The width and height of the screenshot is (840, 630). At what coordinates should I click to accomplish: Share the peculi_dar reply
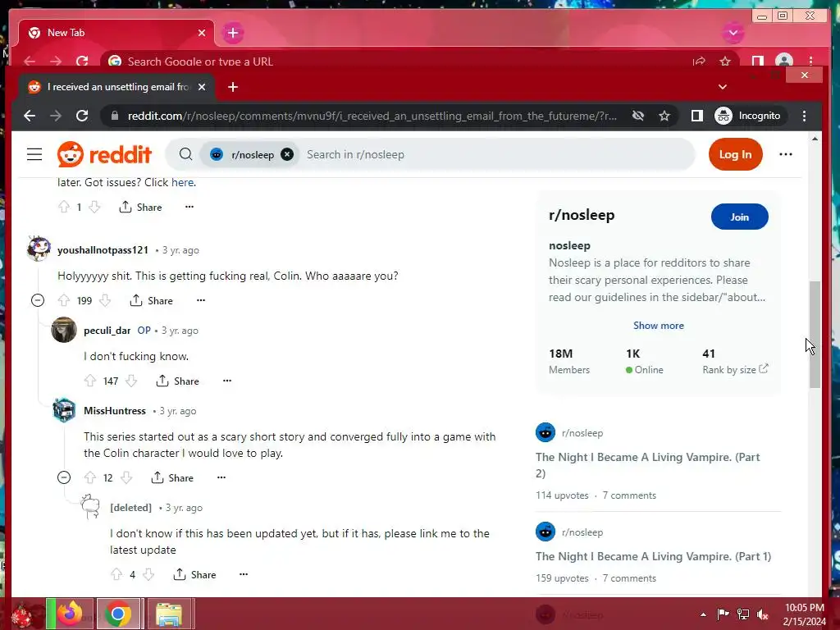[x=178, y=381]
